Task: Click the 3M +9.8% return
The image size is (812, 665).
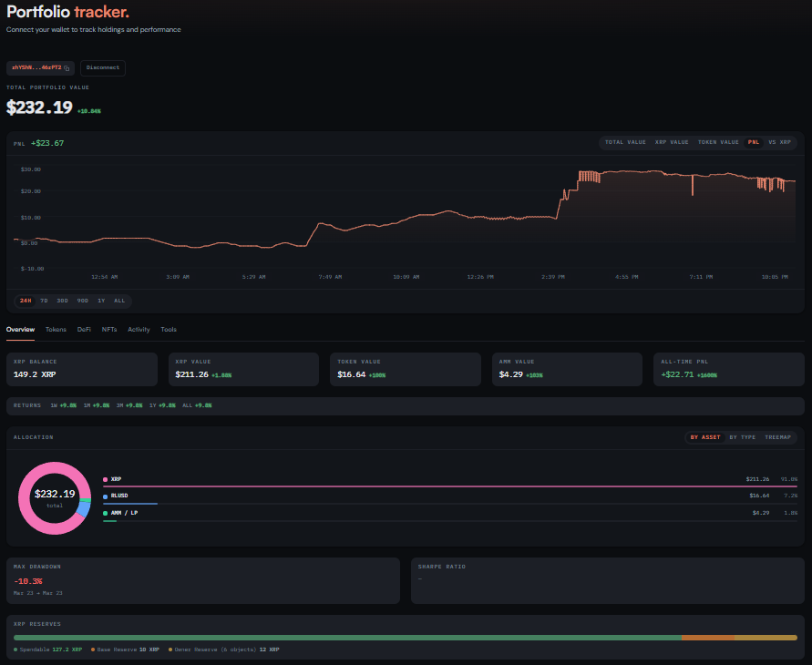Action: (129, 405)
